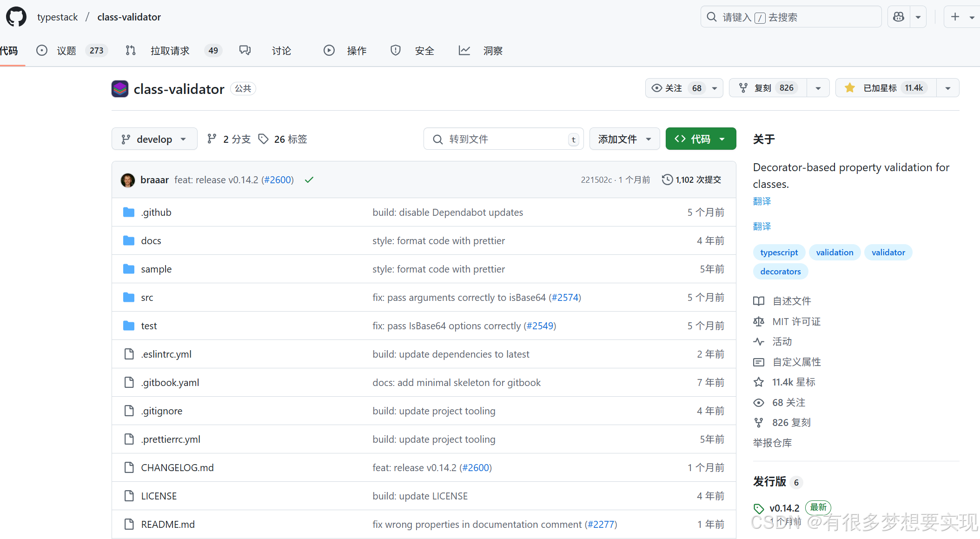This screenshot has width=980, height=539.
Task: Click the MIT 许可证 scale icon
Action: [759, 321]
